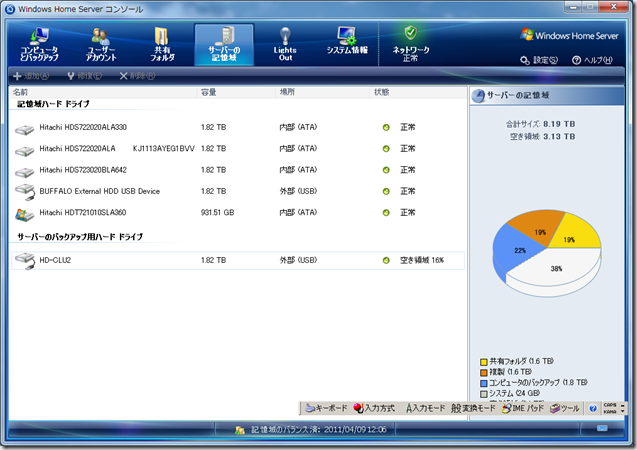Open the Settings (設定) button
637x450 pixels.
pos(539,60)
